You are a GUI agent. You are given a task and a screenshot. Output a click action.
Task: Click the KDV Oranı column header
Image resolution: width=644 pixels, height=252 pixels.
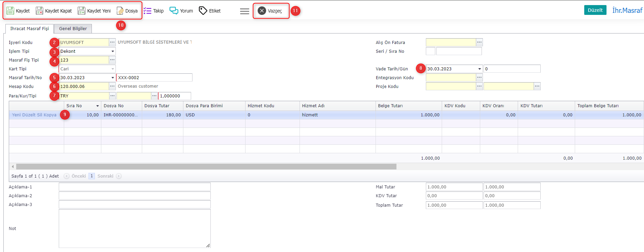499,106
